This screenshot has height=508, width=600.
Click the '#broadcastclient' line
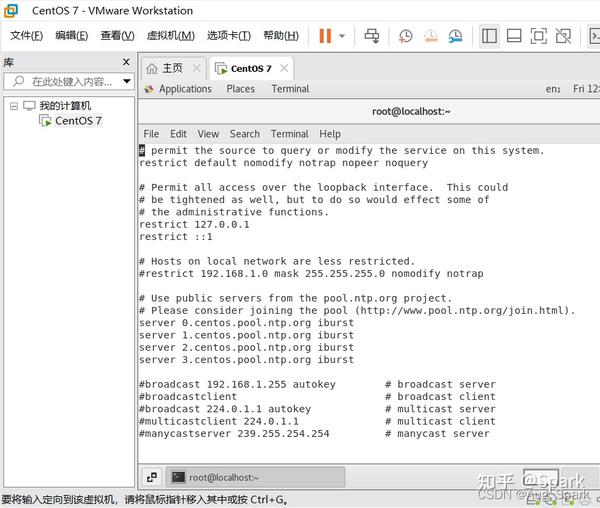pos(188,397)
